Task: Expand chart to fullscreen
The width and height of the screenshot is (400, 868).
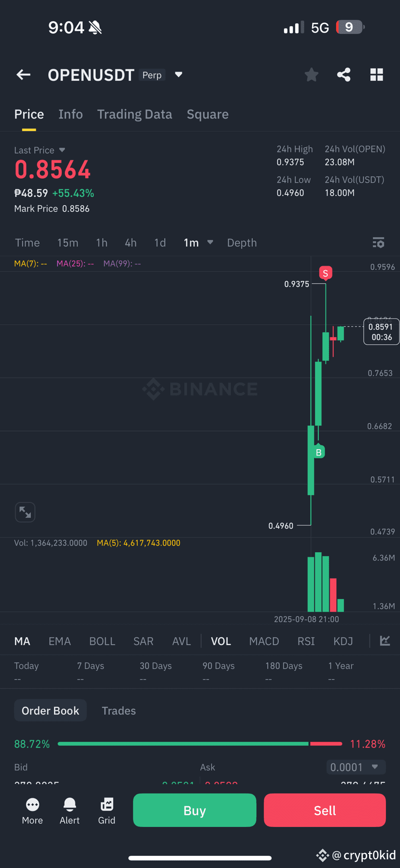Action: (x=25, y=512)
